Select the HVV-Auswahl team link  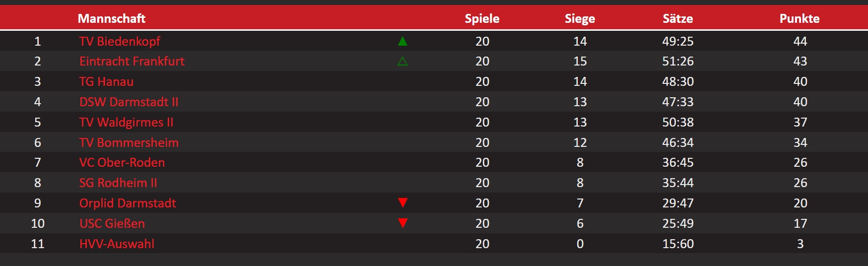tap(117, 244)
